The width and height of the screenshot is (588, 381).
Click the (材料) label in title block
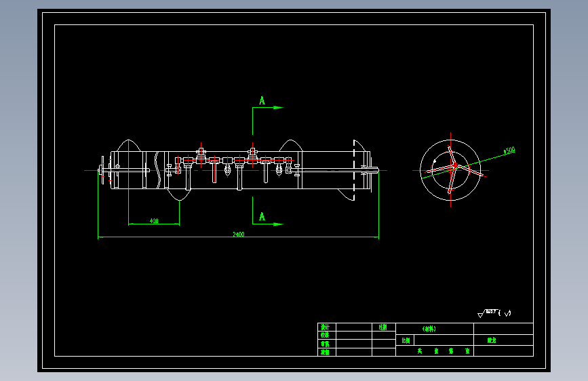click(x=429, y=329)
